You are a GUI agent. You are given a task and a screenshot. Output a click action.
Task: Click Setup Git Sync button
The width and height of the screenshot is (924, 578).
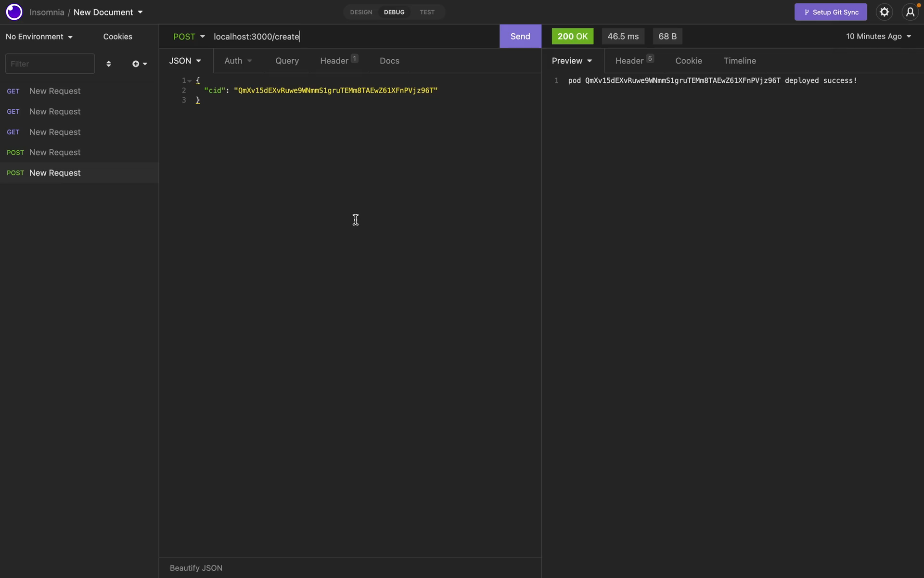[x=831, y=12]
